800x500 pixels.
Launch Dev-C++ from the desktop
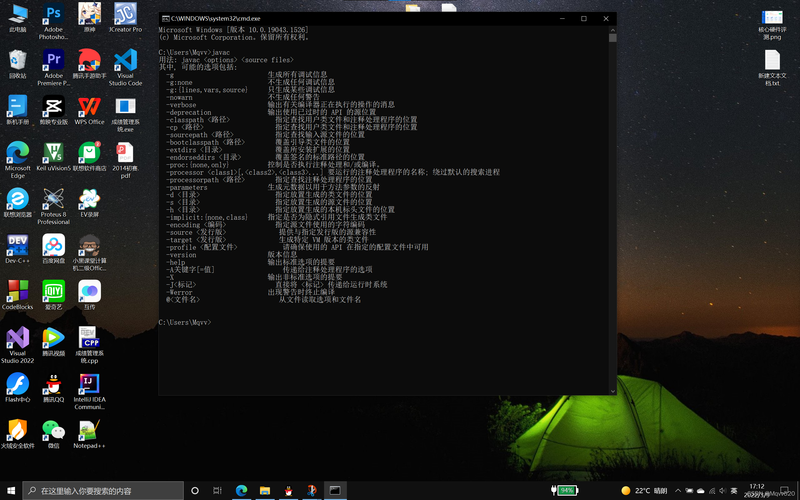[17, 249]
